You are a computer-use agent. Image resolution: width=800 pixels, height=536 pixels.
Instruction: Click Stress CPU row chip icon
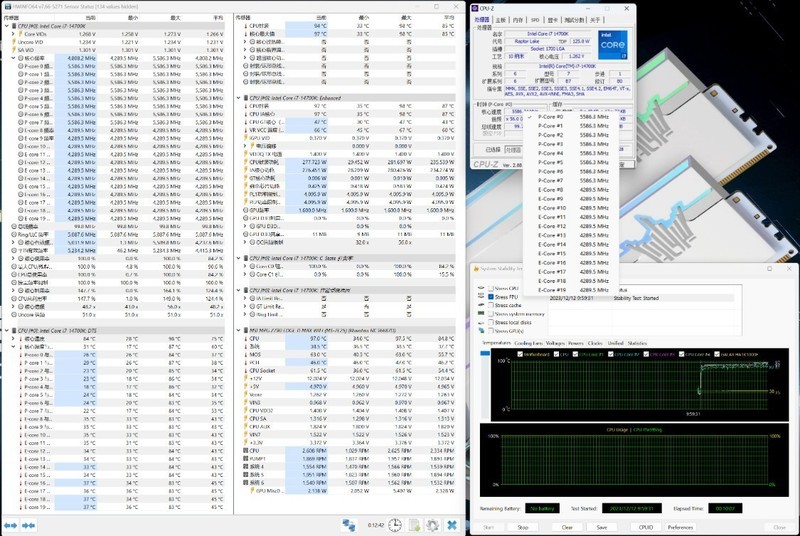[x=481, y=288]
